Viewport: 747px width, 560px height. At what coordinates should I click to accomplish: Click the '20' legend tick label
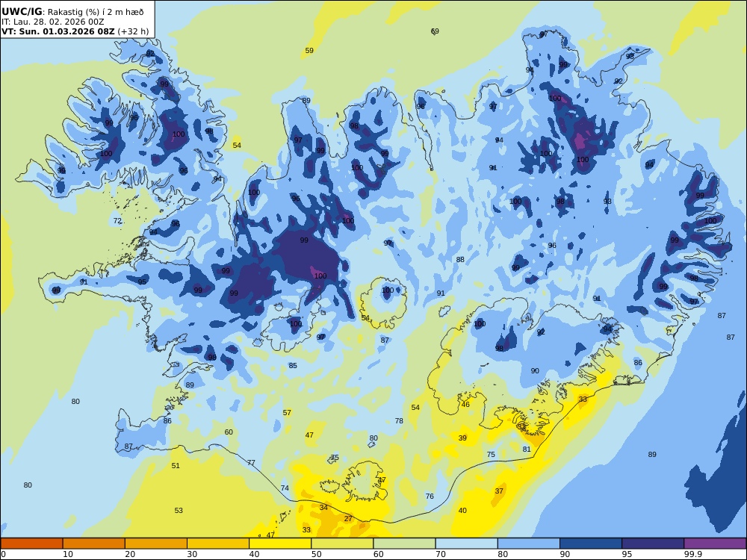[x=130, y=554]
